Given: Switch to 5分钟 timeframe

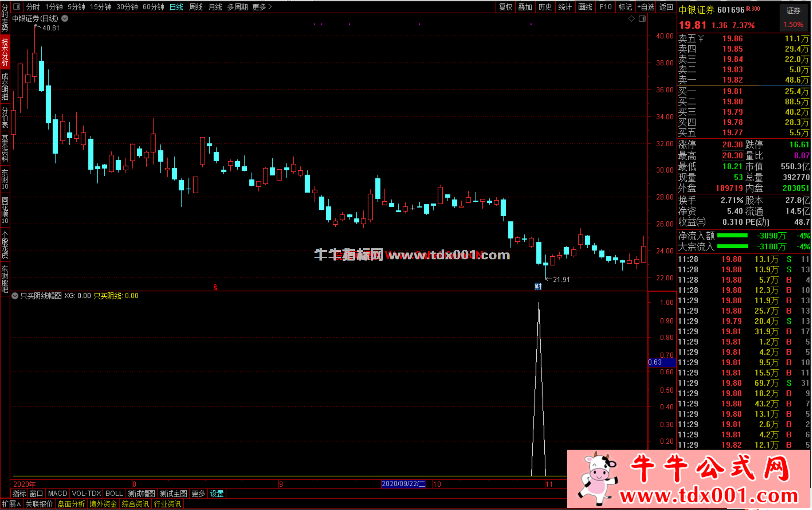Looking at the screenshot, I should (x=76, y=7).
